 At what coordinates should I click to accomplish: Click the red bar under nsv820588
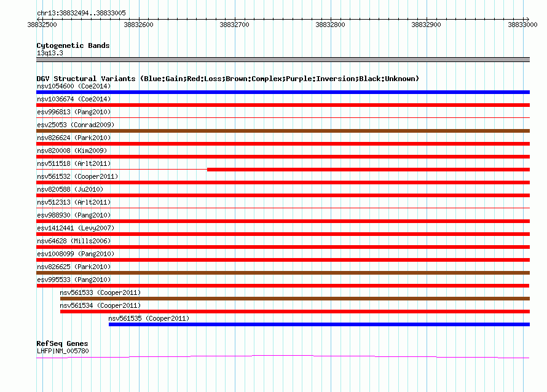(x=283, y=195)
